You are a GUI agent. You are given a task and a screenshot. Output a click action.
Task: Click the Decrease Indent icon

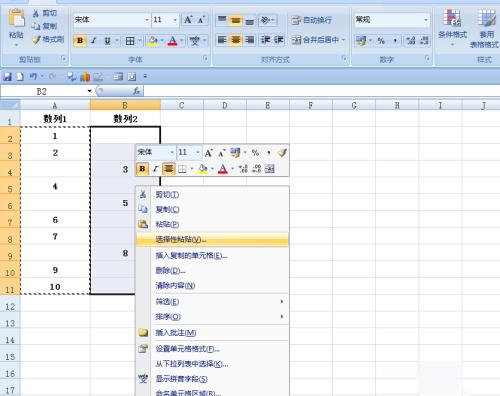[x=265, y=40]
